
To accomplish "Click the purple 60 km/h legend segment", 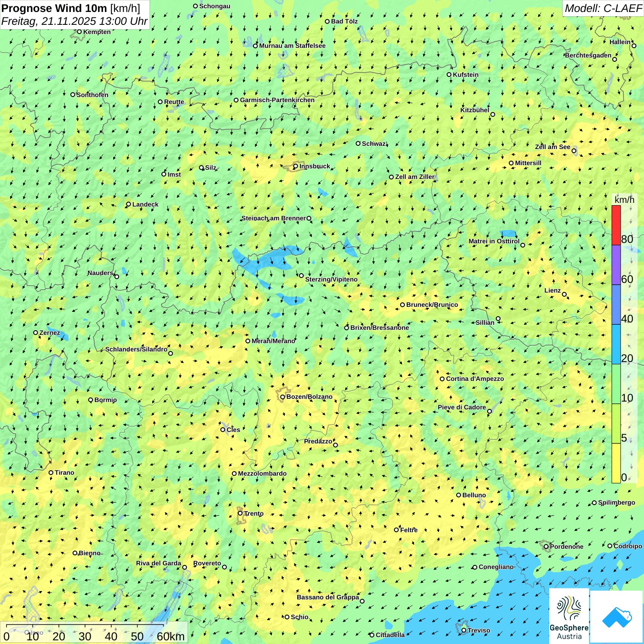I will point(616,265).
